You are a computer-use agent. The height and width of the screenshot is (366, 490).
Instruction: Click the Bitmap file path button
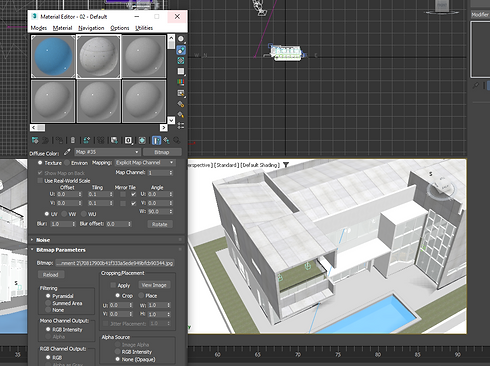[x=115, y=263]
